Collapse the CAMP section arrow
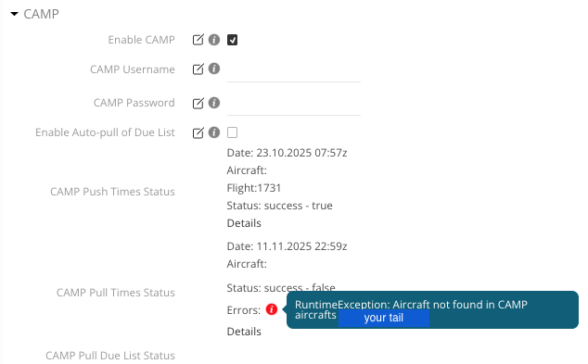The image size is (588, 364). [x=15, y=14]
